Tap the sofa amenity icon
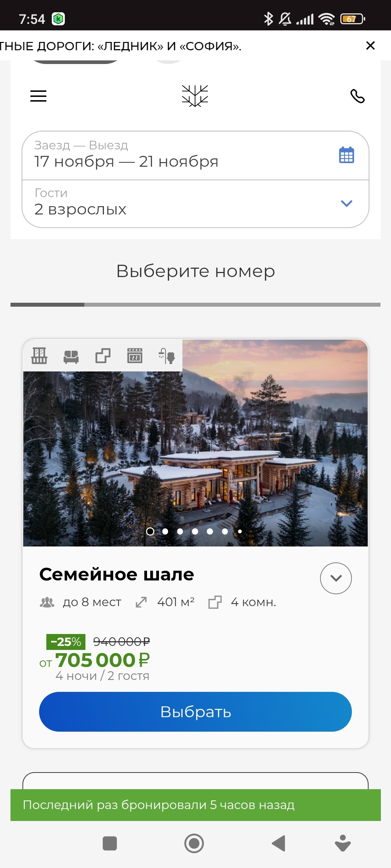This screenshot has width=391, height=868. pyautogui.click(x=71, y=356)
